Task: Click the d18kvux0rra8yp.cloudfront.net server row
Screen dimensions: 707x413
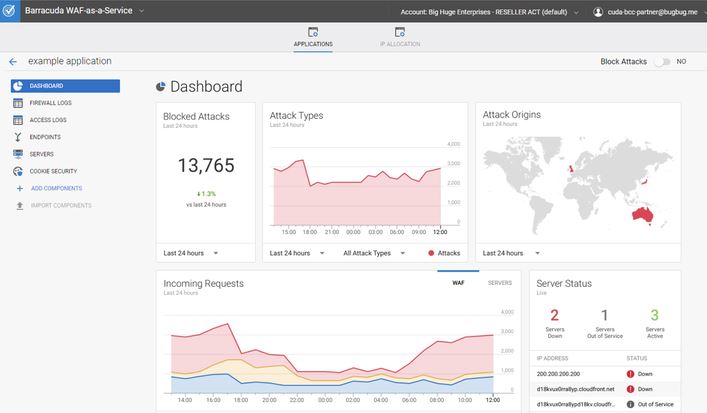Action: [605, 389]
